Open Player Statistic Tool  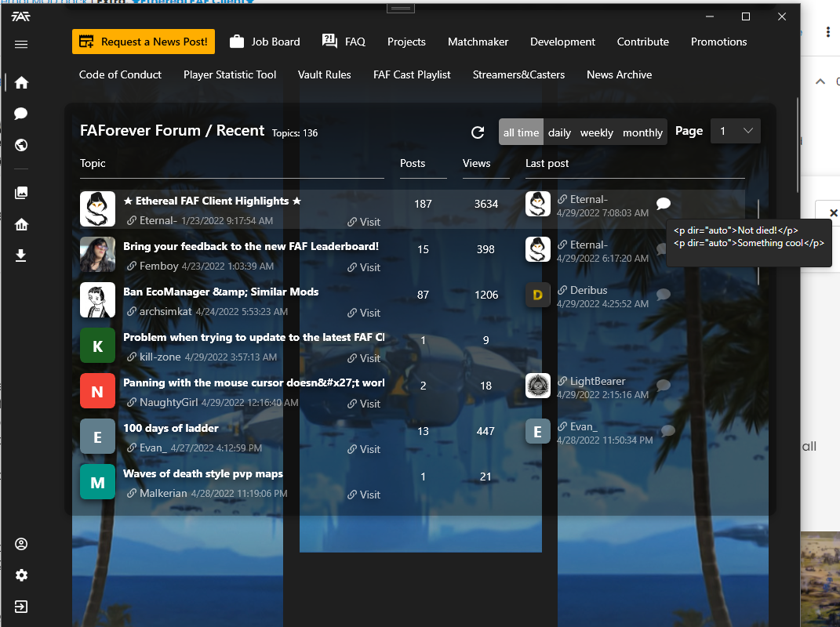(x=230, y=75)
